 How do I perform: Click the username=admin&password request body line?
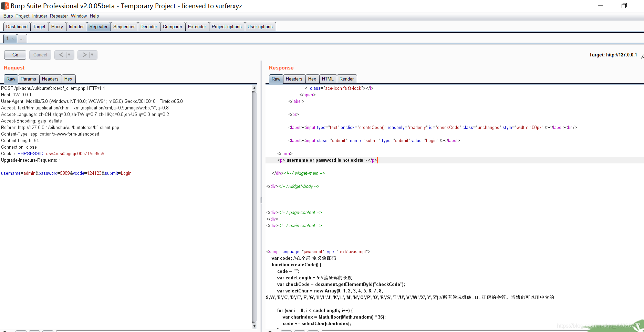(x=66, y=173)
